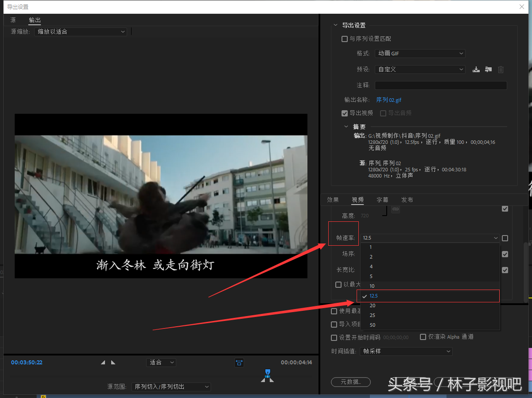Select frame rate 20 from list
Viewport: 532px width, 398px height.
(x=430, y=305)
